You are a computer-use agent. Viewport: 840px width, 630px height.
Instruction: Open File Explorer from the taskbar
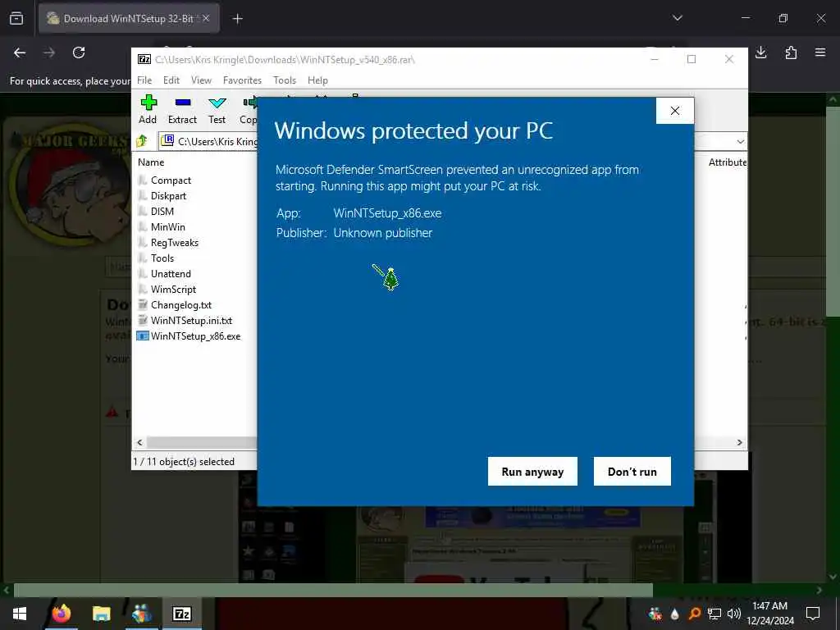tap(101, 614)
